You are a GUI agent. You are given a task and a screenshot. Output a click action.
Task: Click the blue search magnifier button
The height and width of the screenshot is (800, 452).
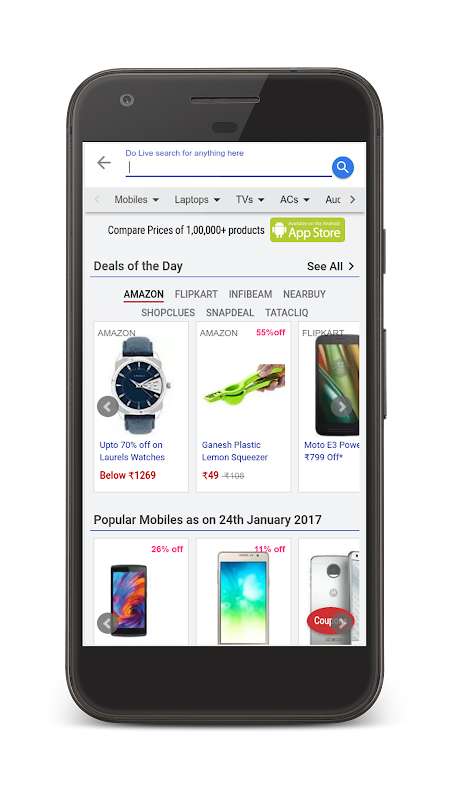point(343,167)
